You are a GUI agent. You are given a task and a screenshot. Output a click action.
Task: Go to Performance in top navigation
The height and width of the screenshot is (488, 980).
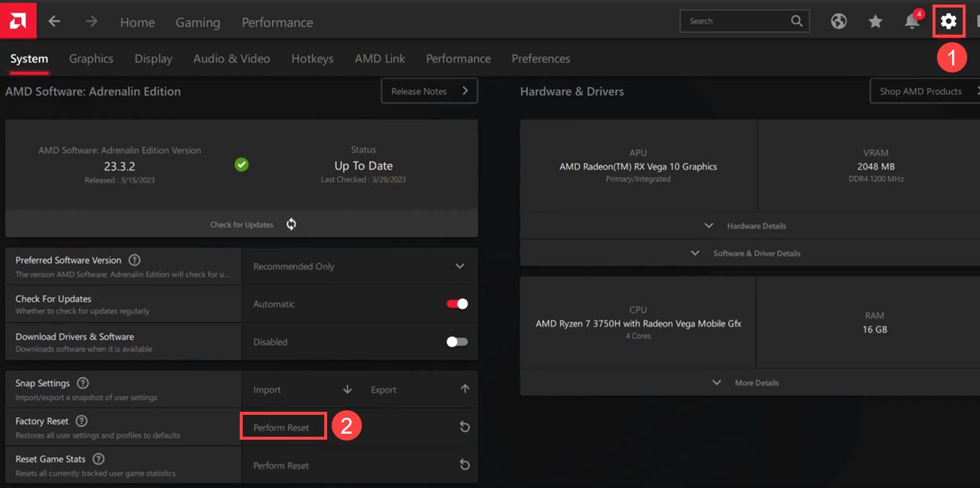coord(277,23)
